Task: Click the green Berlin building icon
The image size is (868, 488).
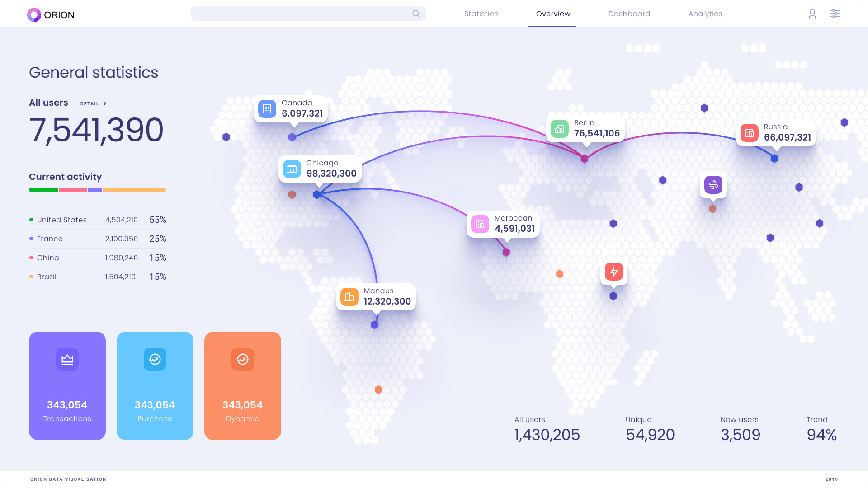Action: pyautogui.click(x=560, y=129)
